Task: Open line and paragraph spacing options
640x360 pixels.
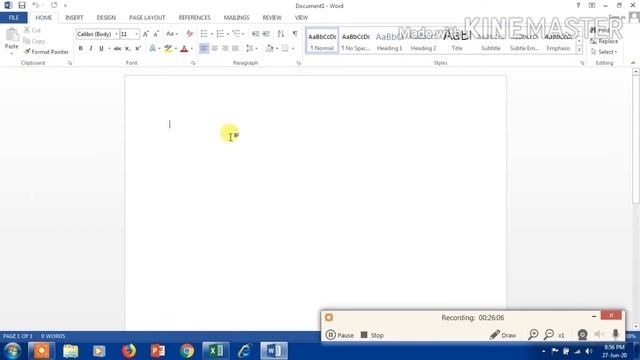Action: click(x=251, y=49)
